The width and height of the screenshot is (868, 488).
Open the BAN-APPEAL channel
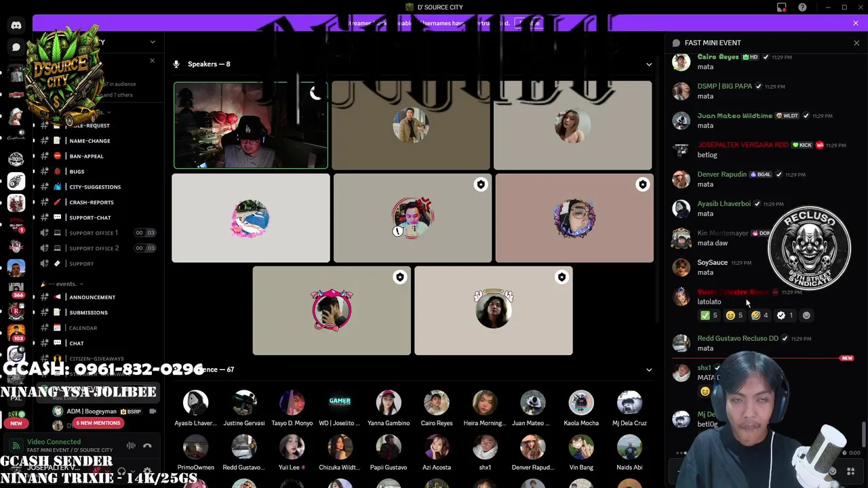coord(86,156)
